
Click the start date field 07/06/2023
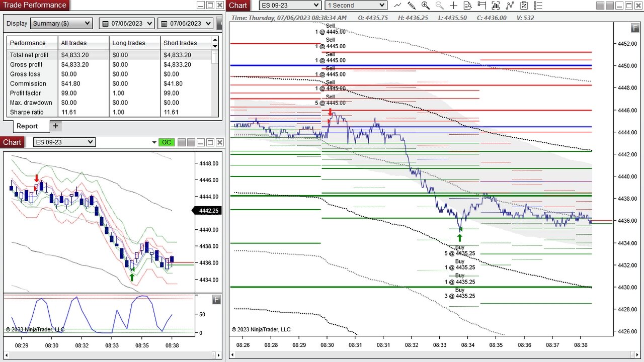coord(127,24)
